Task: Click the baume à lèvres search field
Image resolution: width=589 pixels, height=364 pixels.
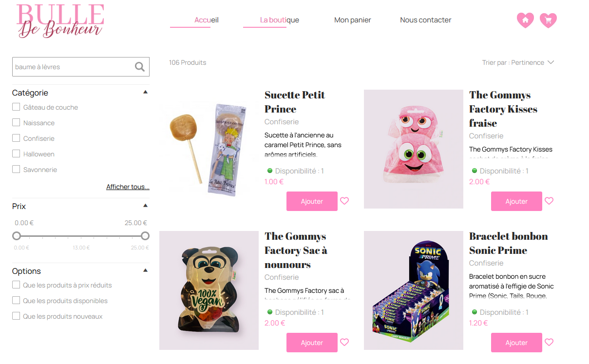Action: pyautogui.click(x=73, y=67)
